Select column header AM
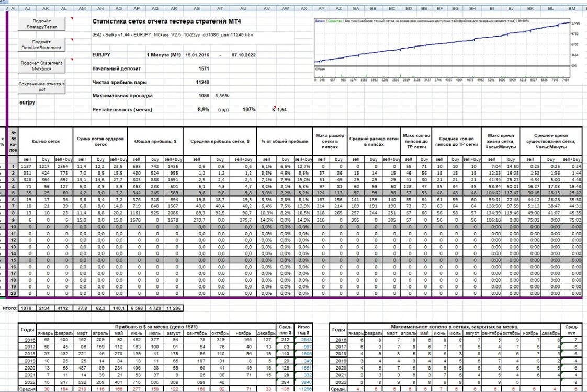Screen dimensions: 587x392 (82, 8)
